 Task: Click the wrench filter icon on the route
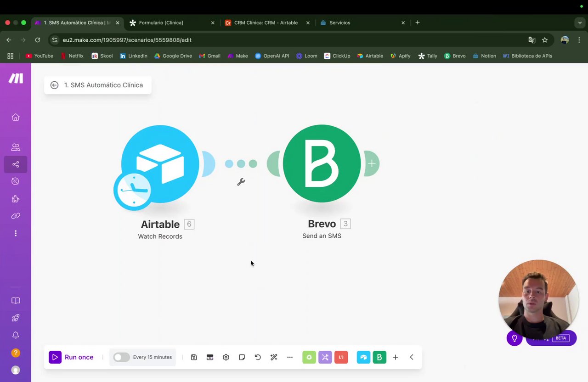(241, 182)
